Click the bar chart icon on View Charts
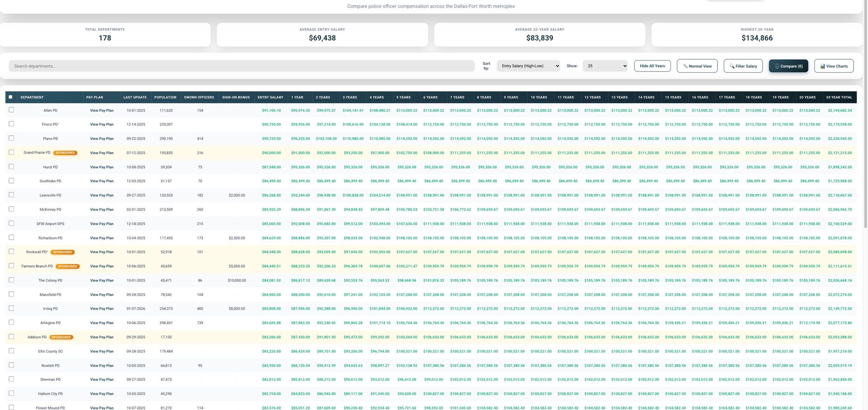 [x=823, y=66]
